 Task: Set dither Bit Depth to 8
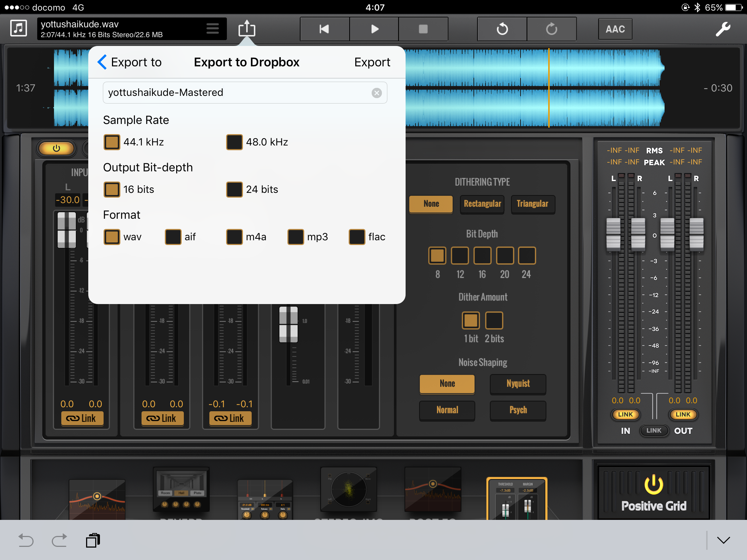click(x=437, y=256)
